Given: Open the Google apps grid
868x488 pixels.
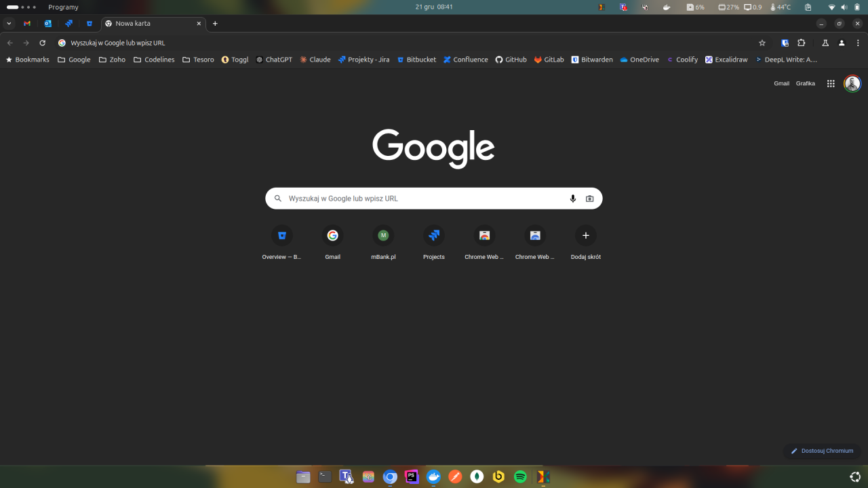Looking at the screenshot, I should click(x=831, y=83).
